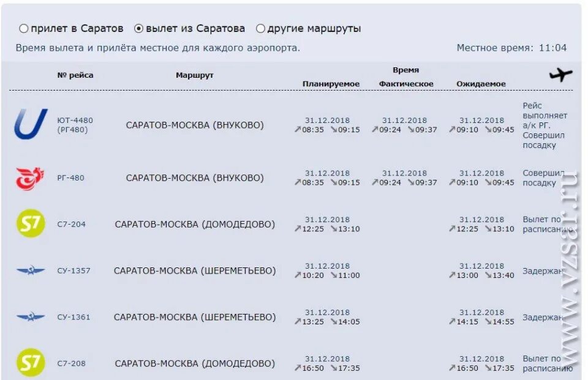
Task: Click the airplane icon in table header
Action: click(560, 75)
